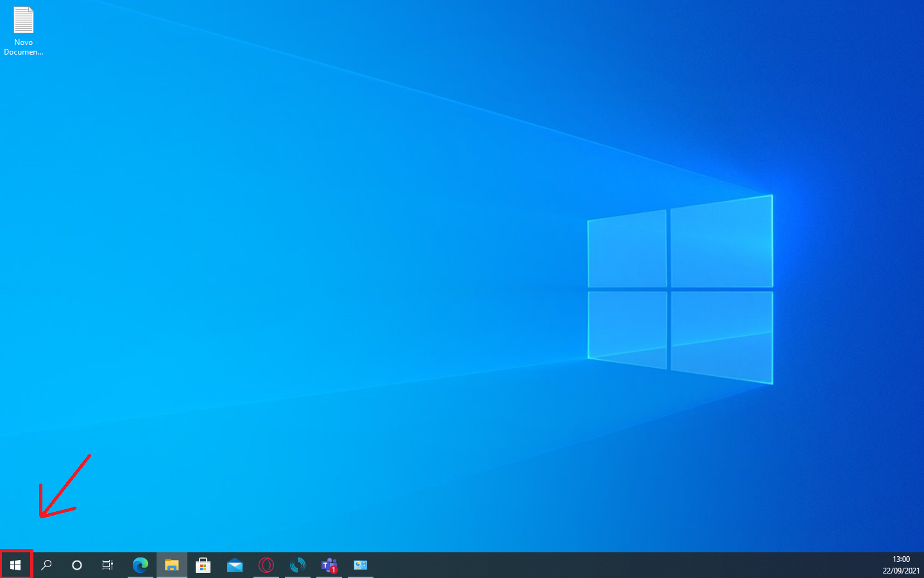Launch Microsoft Edge from taskbar
The height and width of the screenshot is (578, 924).
tap(141, 565)
